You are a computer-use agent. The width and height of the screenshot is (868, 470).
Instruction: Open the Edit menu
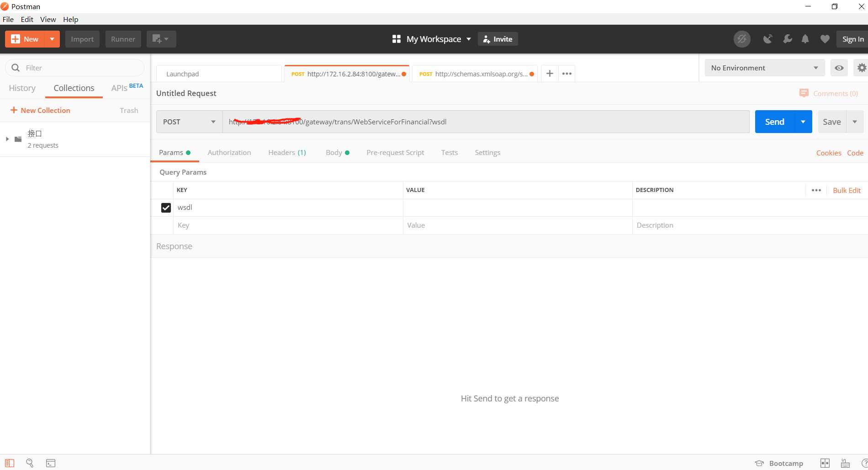pos(27,19)
